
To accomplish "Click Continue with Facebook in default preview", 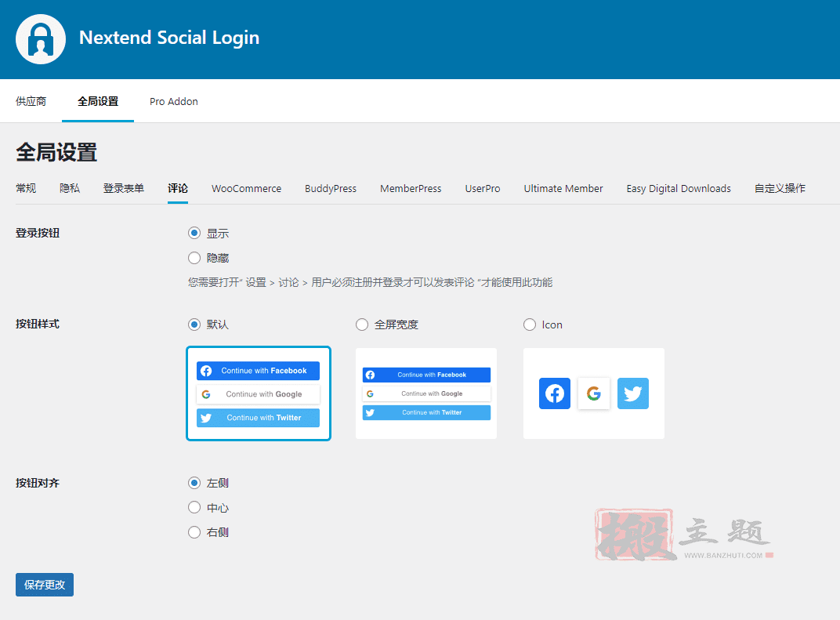I will pos(259,371).
